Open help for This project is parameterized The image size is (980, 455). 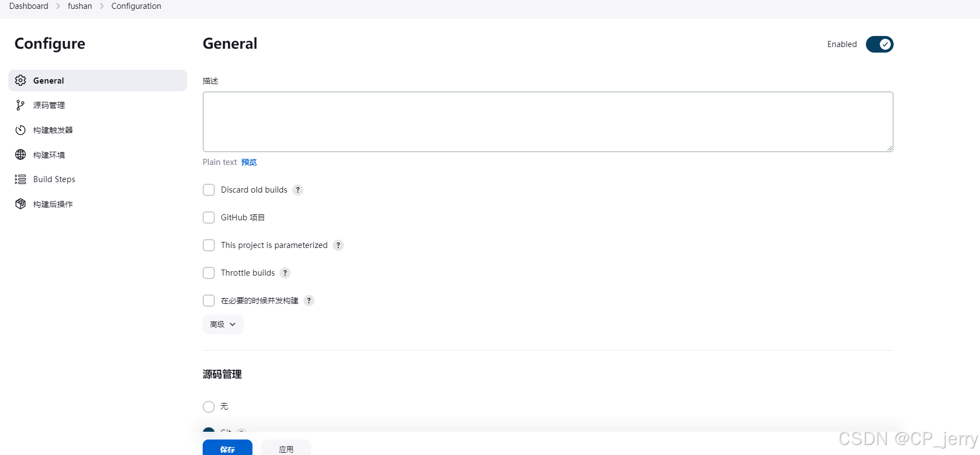tap(338, 245)
